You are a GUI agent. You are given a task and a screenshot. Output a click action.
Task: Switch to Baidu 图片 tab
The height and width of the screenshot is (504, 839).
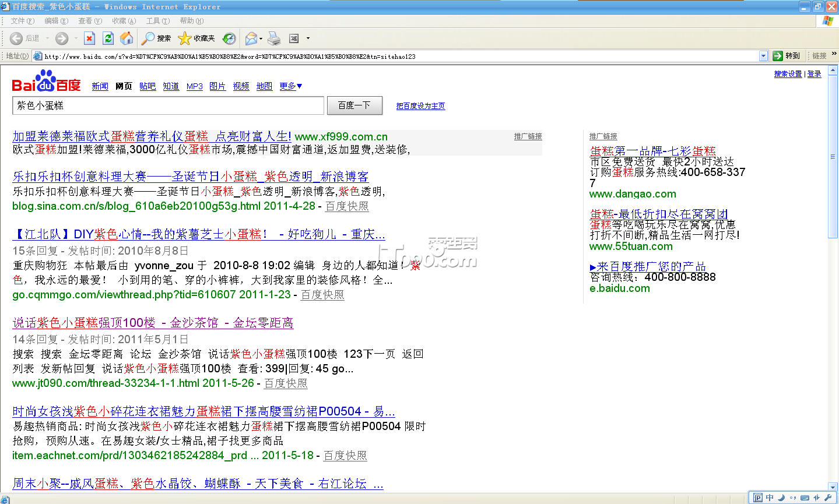point(217,86)
